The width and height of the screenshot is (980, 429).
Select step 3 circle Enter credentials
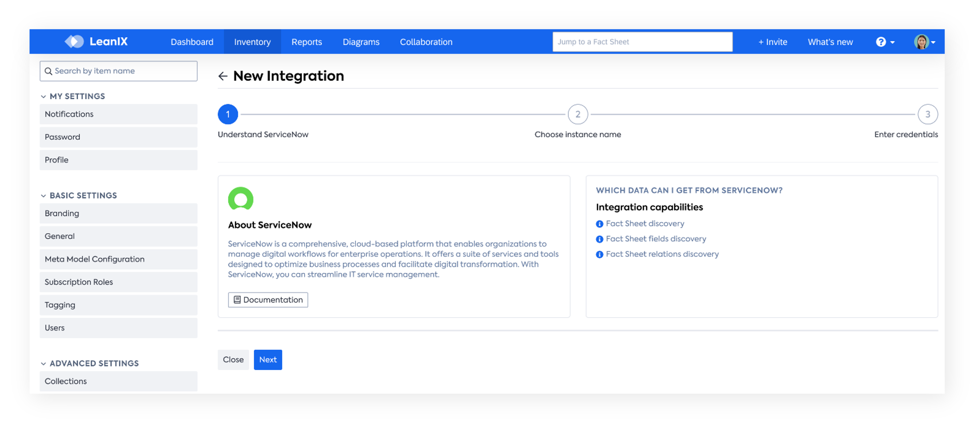click(928, 114)
